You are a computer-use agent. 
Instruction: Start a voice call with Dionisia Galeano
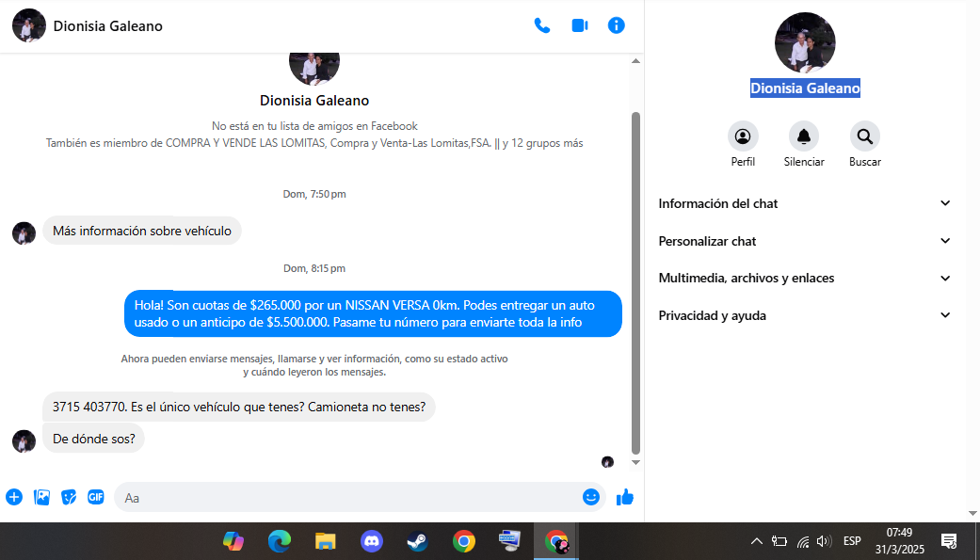pyautogui.click(x=542, y=25)
